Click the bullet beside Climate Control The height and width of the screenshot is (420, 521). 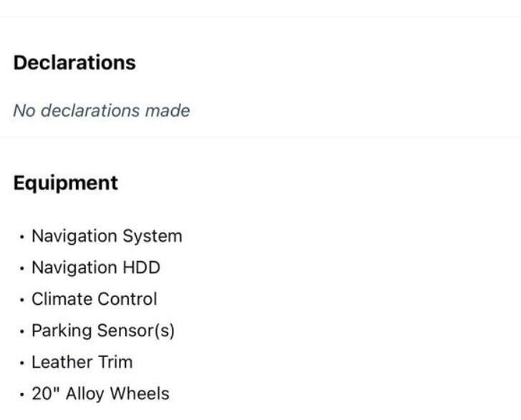click(22, 300)
